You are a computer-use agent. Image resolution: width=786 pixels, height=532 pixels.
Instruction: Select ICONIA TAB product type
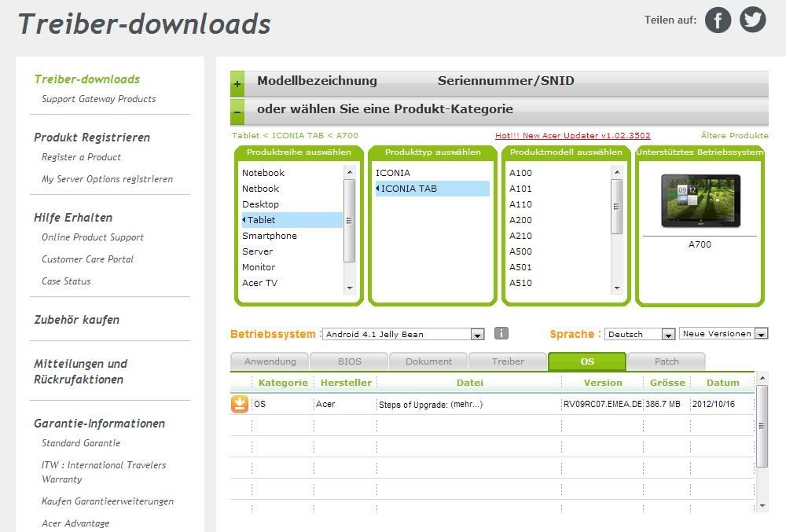pyautogui.click(x=432, y=189)
